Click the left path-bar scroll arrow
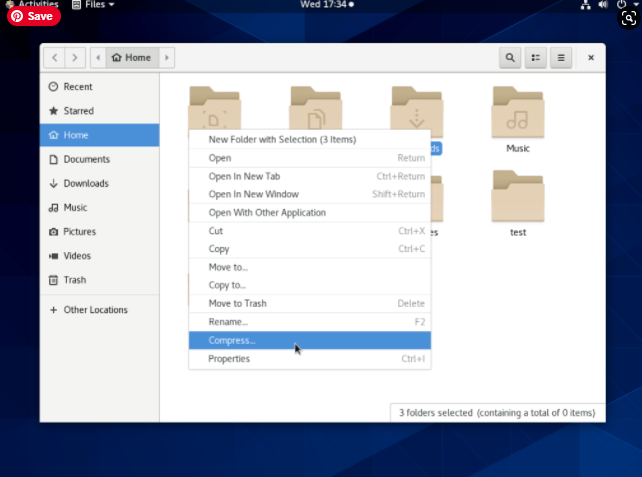 coord(98,58)
